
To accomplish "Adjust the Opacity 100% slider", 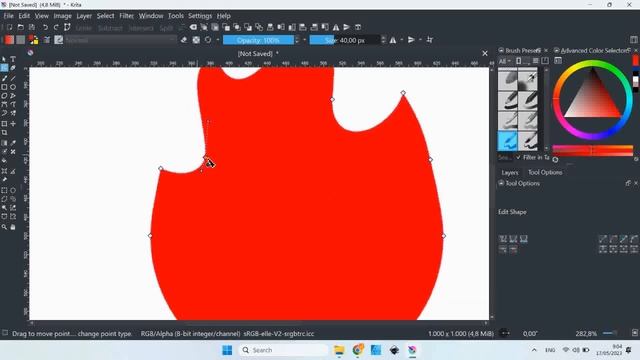I will click(x=258, y=40).
